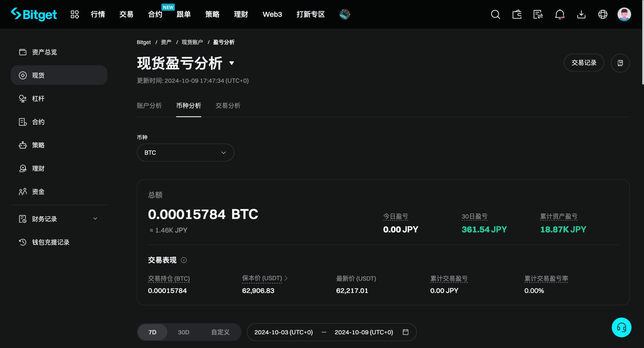Viewport: 644px width, 348px height.
Task: Open 钱包充提记录 in sidebar
Action: [x=59, y=242]
